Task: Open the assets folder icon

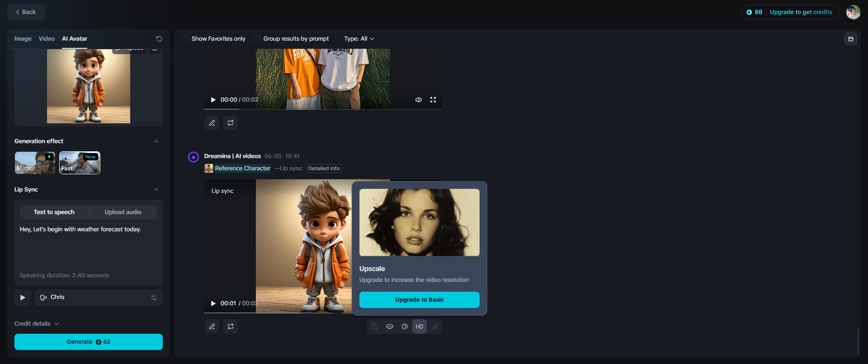Action: pos(850,39)
